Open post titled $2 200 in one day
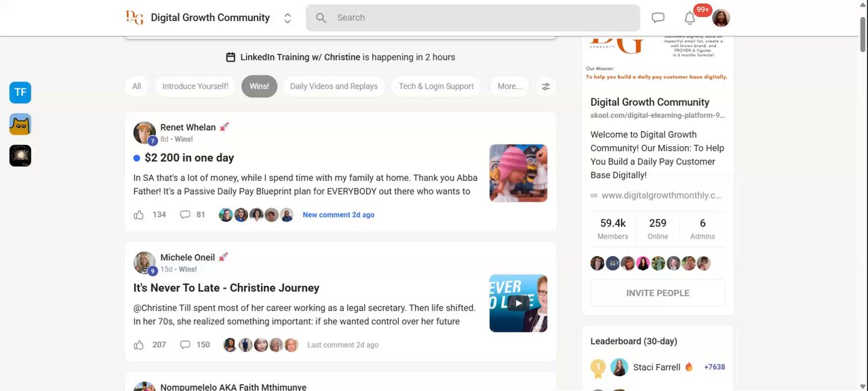868x391 pixels. click(x=189, y=158)
